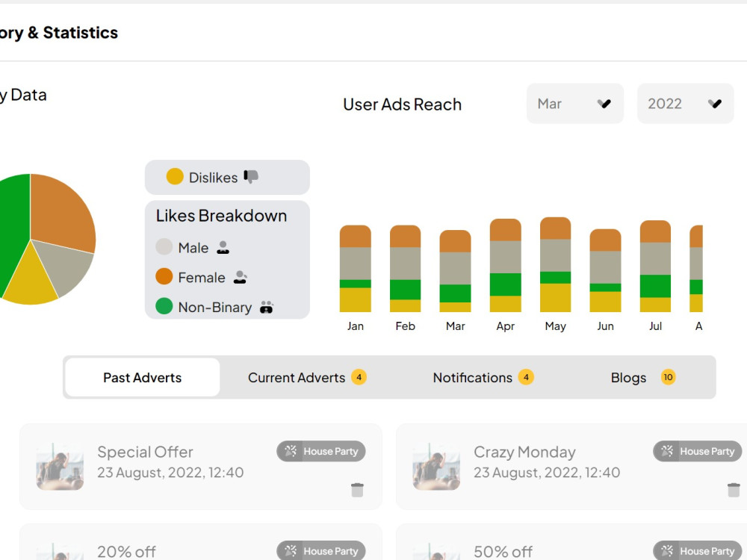Click the orange Female legend color dot
The width and height of the screenshot is (747, 560).
point(164,276)
